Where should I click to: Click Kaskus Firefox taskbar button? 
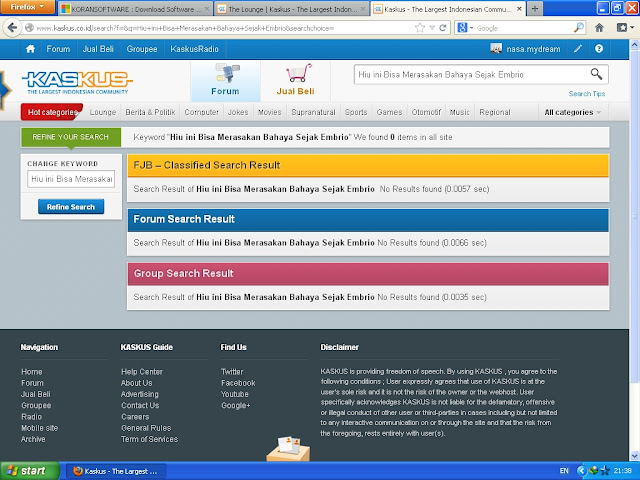[x=116, y=471]
